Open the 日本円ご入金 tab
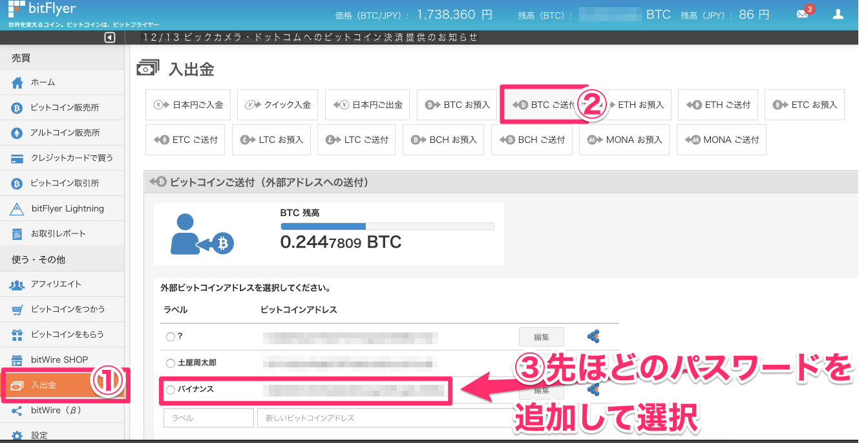868x443 pixels. 188,105
